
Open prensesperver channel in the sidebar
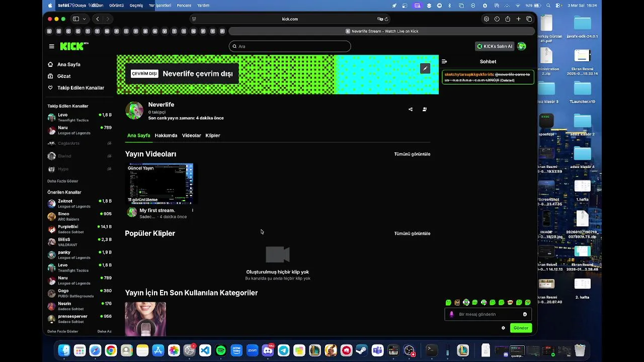tap(79, 319)
